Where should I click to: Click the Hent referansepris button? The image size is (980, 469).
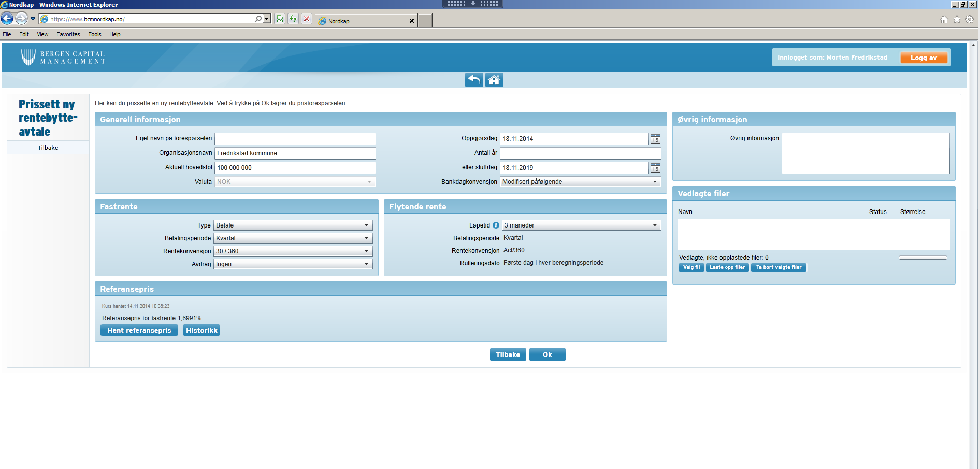click(139, 330)
